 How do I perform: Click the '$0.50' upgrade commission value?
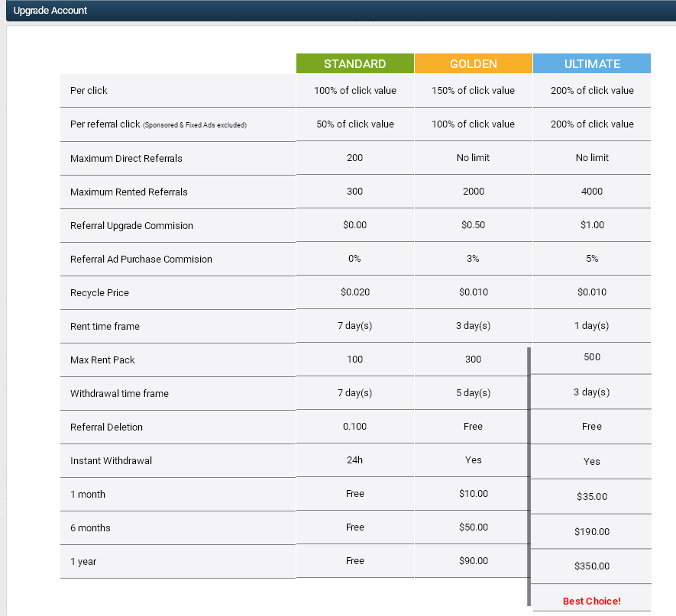click(x=474, y=225)
